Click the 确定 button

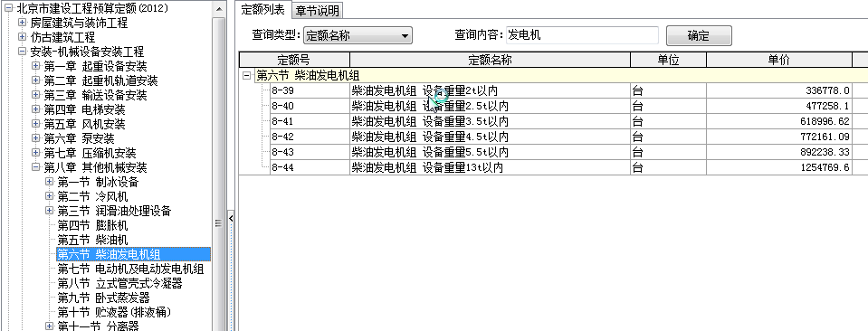coord(699,36)
